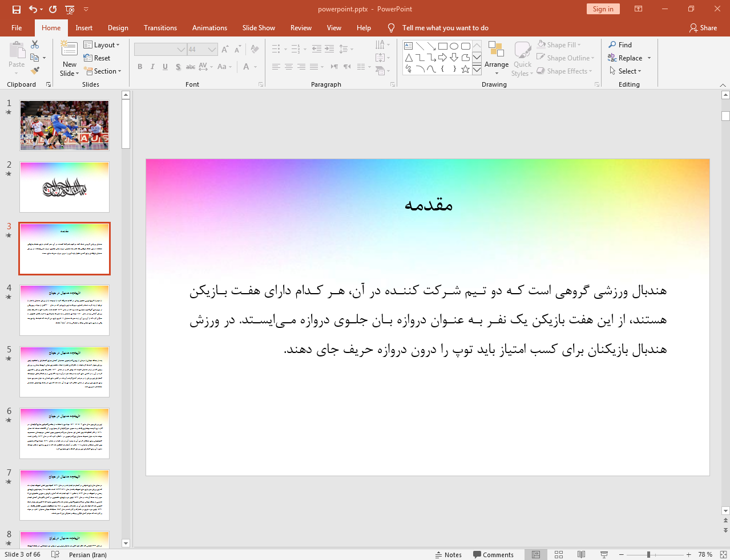Toggle Italic formatting
The height and width of the screenshot is (560, 730).
point(152,67)
